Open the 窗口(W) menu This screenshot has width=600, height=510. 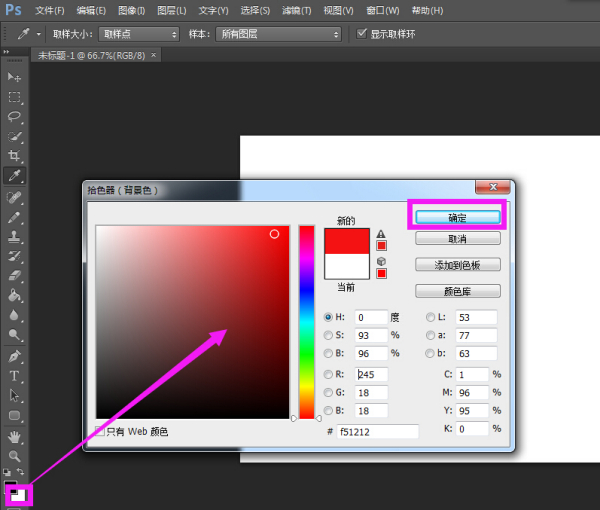point(383,10)
